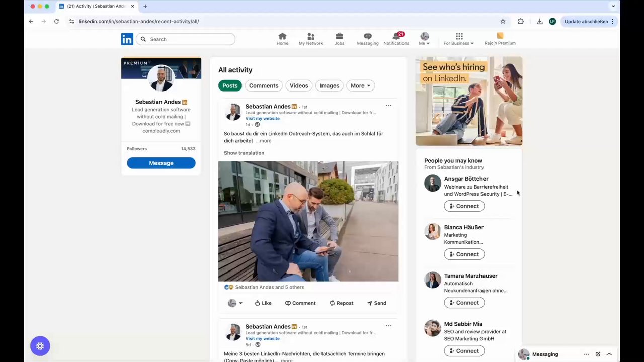Image resolution: width=644 pixels, height=362 pixels.
Task: Click the floating purple assistant icon
Action: click(40, 346)
